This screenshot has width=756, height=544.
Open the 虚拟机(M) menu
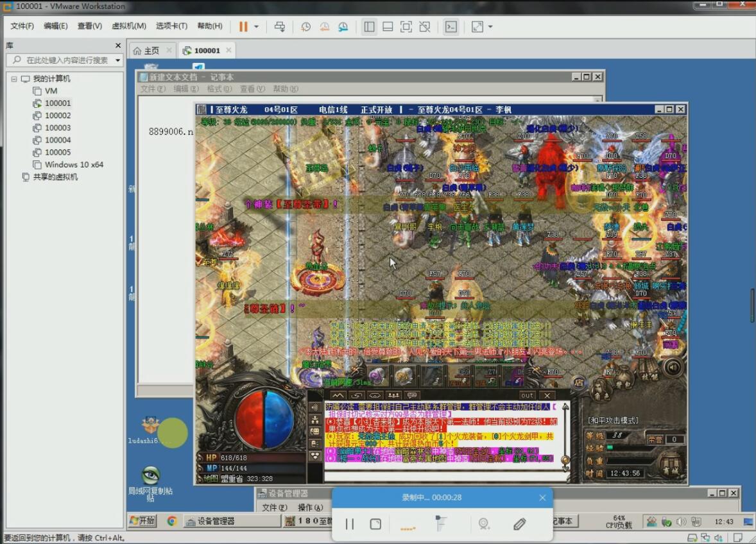coord(129,26)
